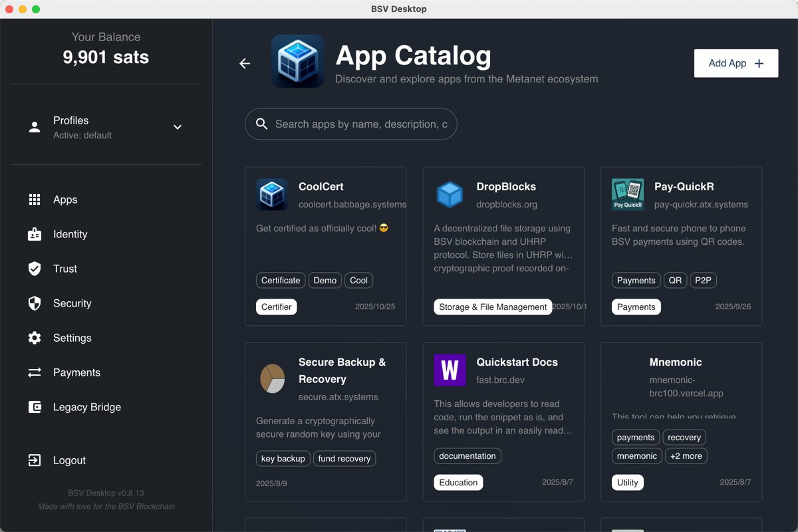Click the Security shield icon

pos(35,303)
